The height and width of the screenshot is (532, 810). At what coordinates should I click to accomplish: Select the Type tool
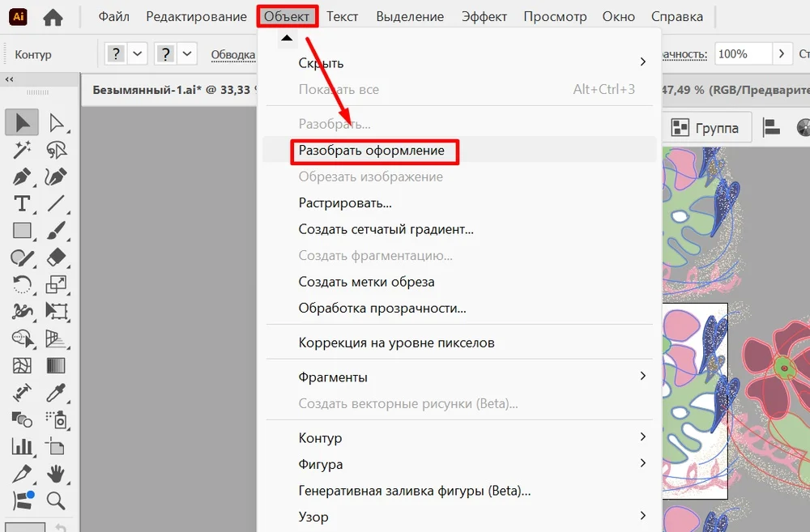[22, 204]
